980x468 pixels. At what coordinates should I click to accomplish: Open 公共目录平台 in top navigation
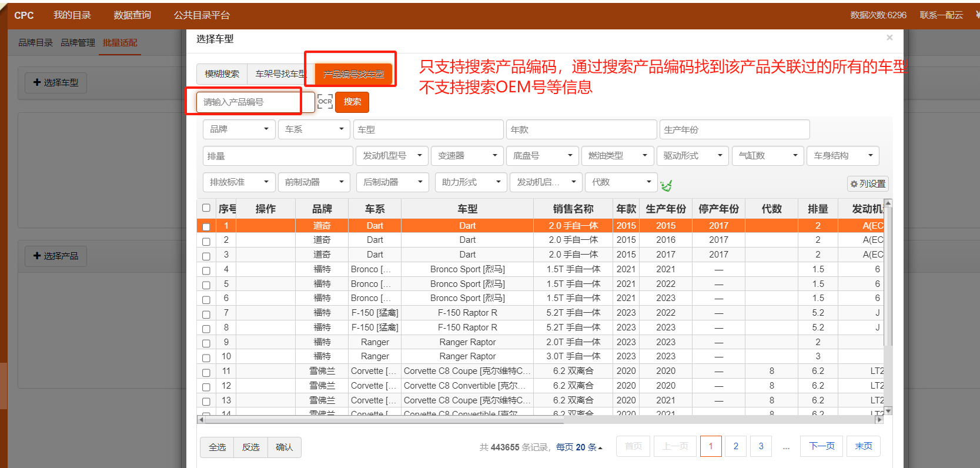(x=202, y=15)
